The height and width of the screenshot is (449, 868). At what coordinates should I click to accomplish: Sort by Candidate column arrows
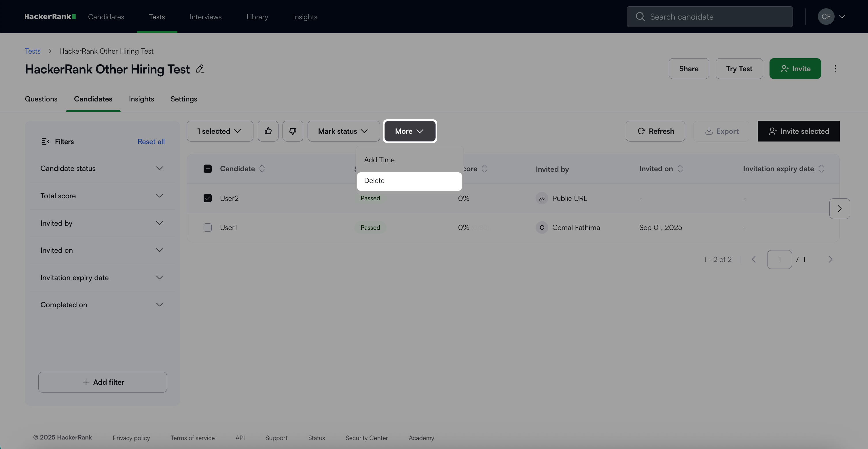tap(262, 169)
